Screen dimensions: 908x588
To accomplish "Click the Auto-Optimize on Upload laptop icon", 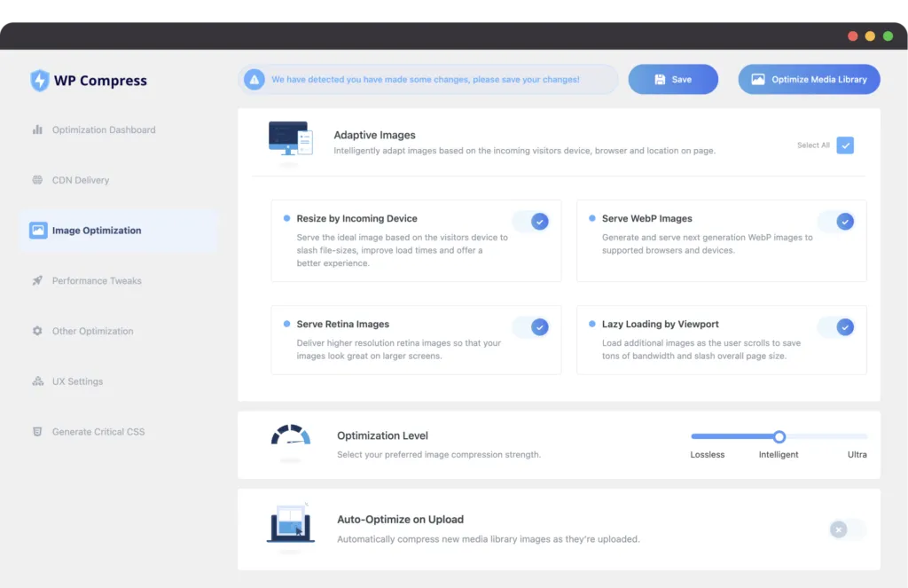I will pyautogui.click(x=291, y=524).
